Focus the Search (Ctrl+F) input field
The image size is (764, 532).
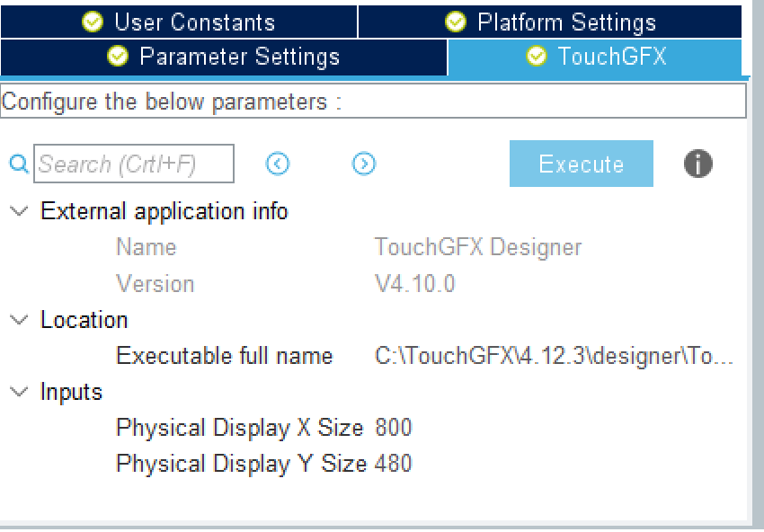(134, 164)
